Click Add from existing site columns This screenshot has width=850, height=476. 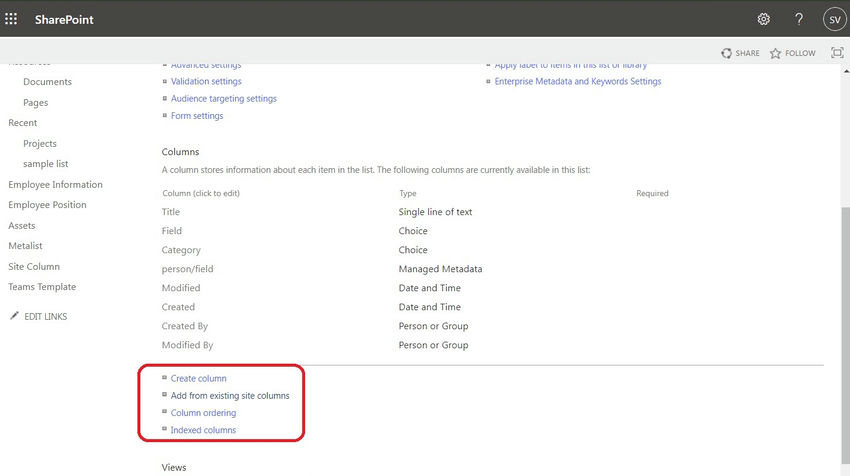point(230,396)
